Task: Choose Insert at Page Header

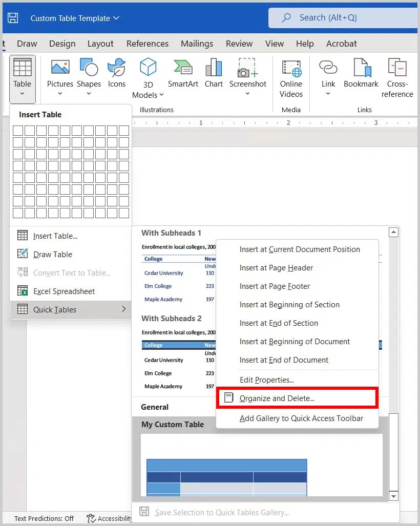Action: point(276,268)
